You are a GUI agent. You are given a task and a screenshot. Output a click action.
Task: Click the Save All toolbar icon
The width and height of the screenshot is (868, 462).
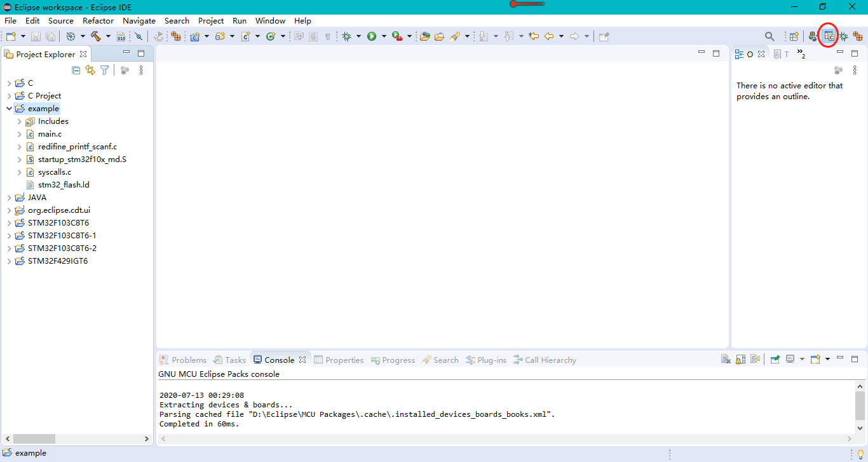click(x=50, y=37)
